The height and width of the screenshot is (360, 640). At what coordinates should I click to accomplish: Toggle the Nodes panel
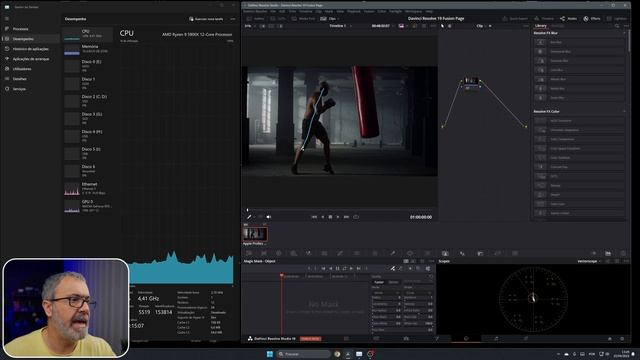(569, 18)
